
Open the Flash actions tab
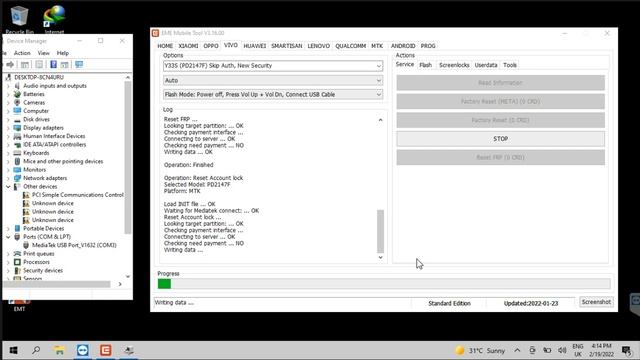click(425, 65)
